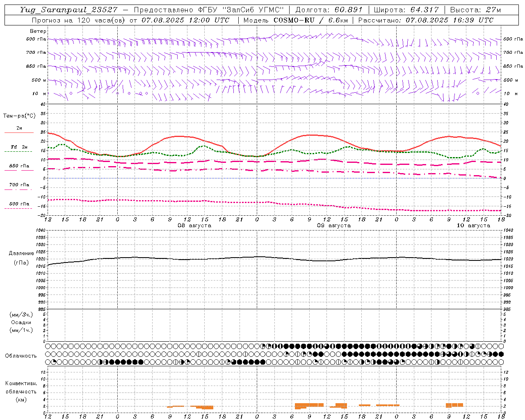Click the "Высота: 27м" header field

click(x=475, y=10)
